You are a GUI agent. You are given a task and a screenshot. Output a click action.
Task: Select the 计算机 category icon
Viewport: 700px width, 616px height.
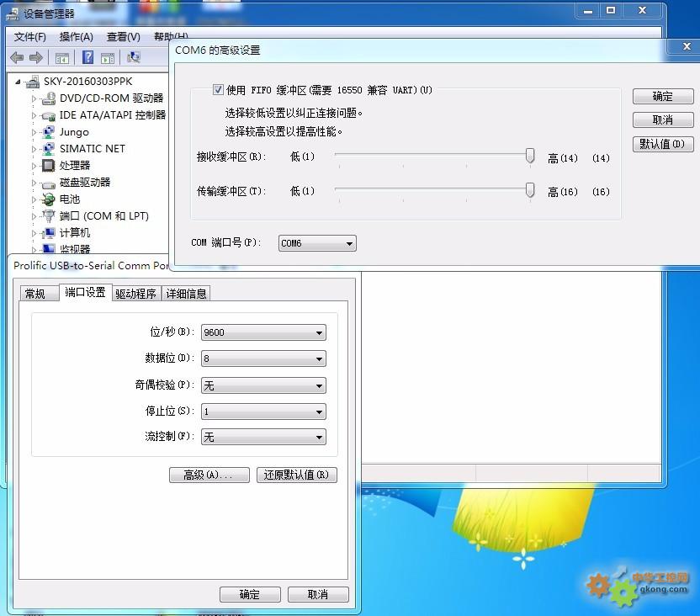[49, 233]
